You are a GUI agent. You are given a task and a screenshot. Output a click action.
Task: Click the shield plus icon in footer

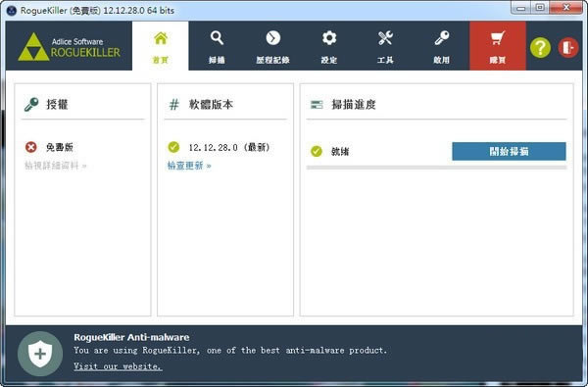tap(40, 354)
